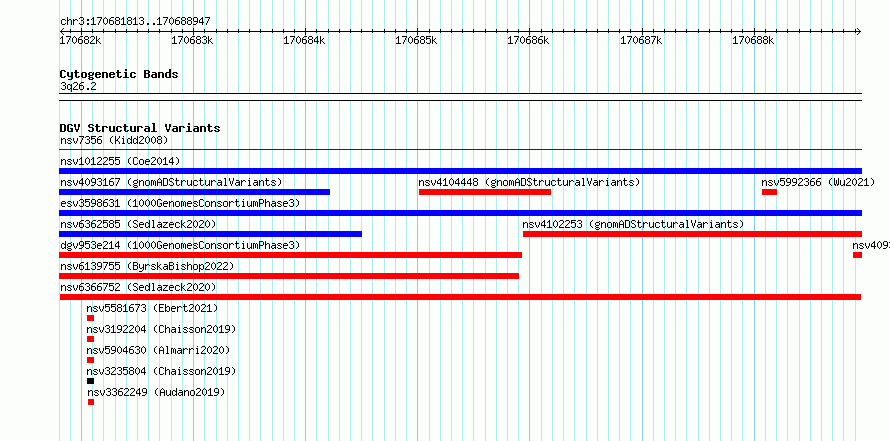Image resolution: width=890 pixels, height=441 pixels.
Task: Click the small red nsv5992366 bar
Action: coord(769,192)
